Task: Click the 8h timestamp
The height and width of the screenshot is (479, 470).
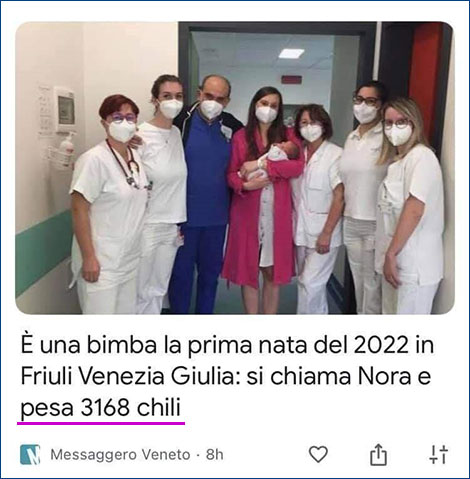Action: coord(214,455)
